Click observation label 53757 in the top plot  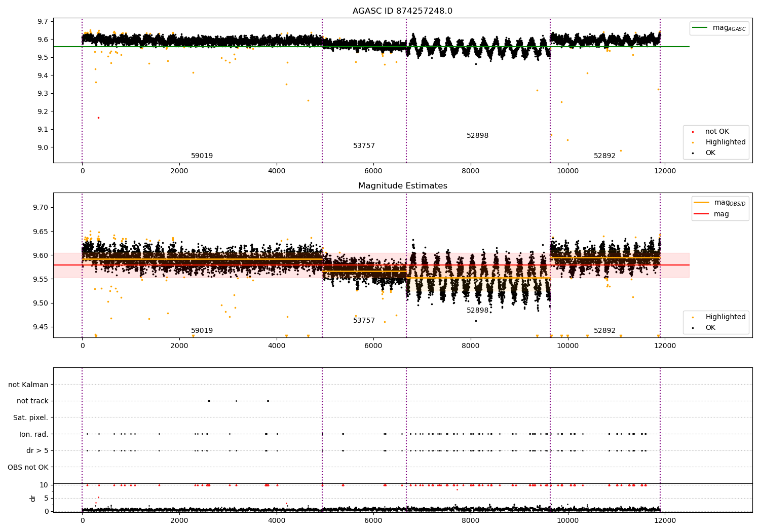pyautogui.click(x=364, y=146)
